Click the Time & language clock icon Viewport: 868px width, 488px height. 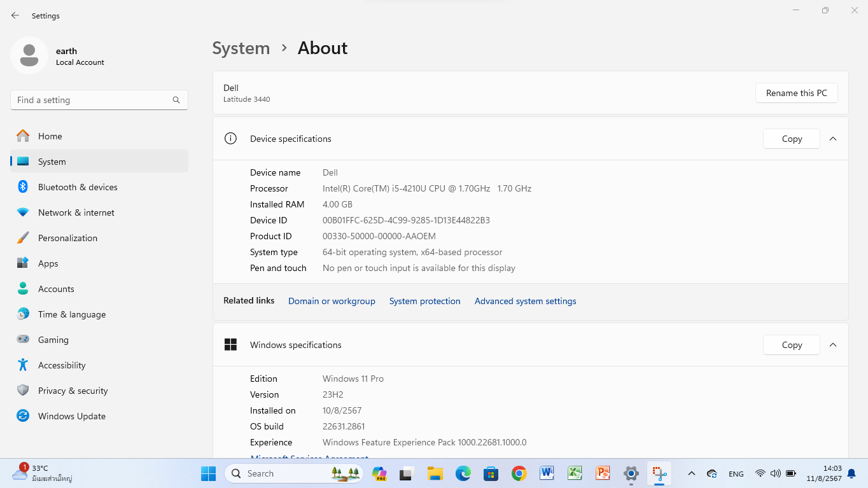(x=23, y=314)
